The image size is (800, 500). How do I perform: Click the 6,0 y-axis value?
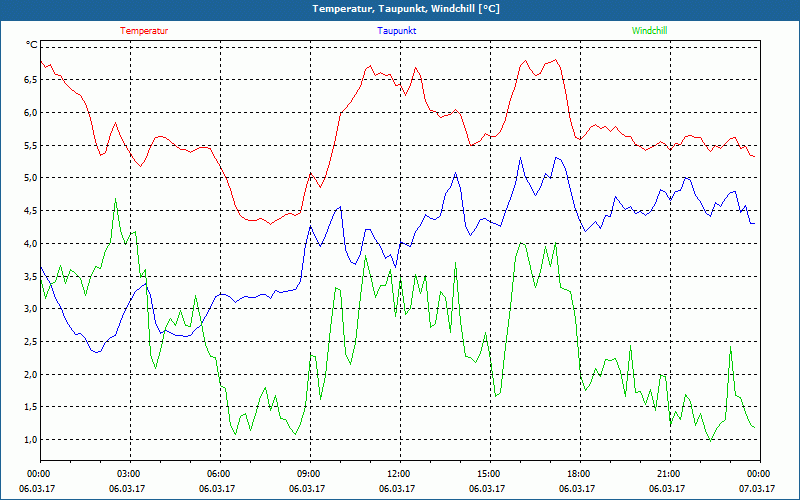point(31,112)
